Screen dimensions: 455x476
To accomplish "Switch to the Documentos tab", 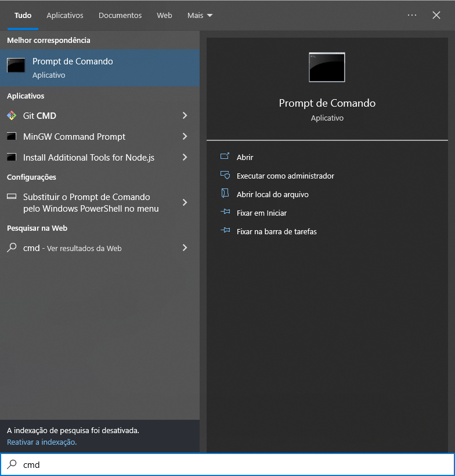I will [x=120, y=16].
